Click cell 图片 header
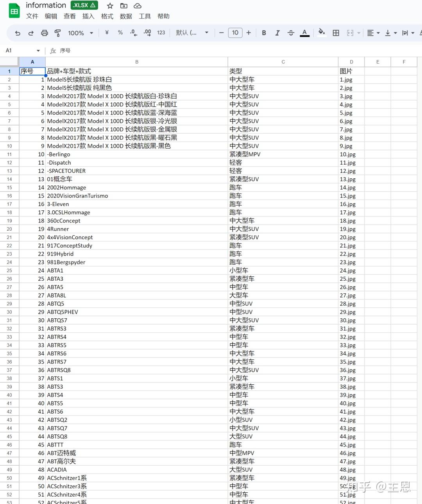 click(351, 71)
